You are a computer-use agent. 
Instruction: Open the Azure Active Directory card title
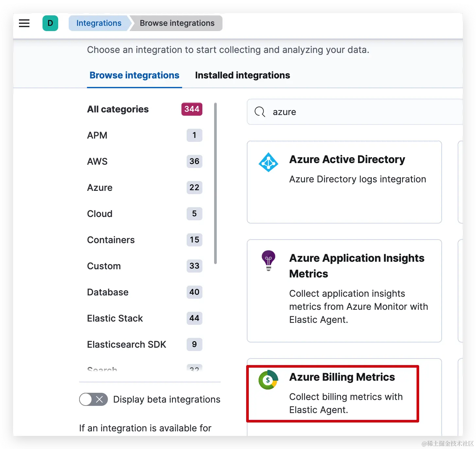(x=347, y=159)
